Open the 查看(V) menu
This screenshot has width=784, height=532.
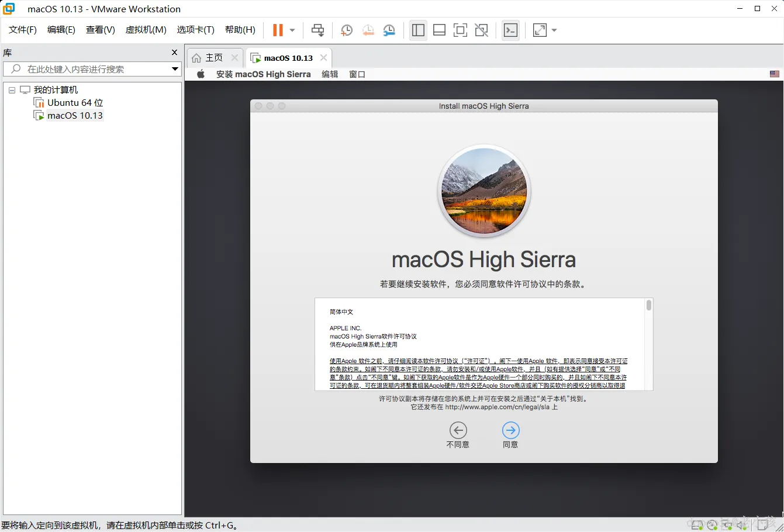pos(101,30)
